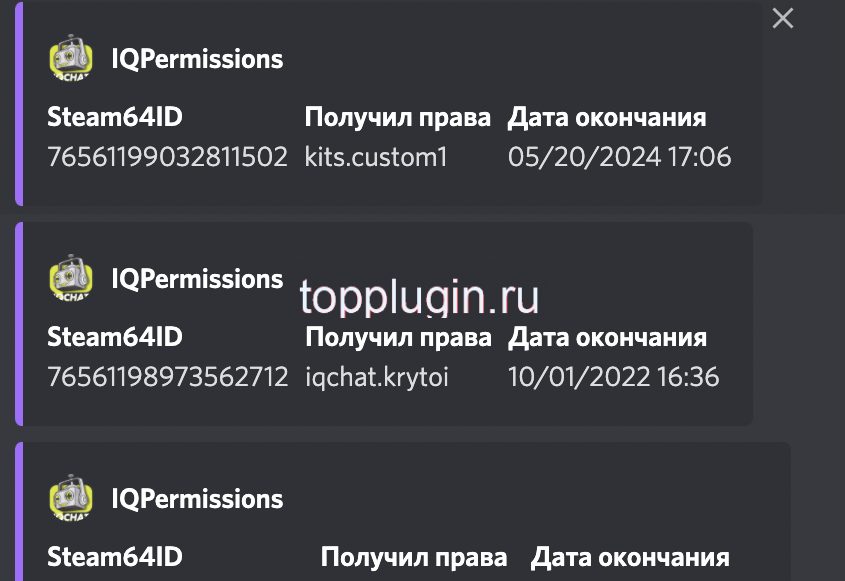Click the IQPermissions title of the second embed
This screenshot has height=581, width=845.
click(196, 280)
